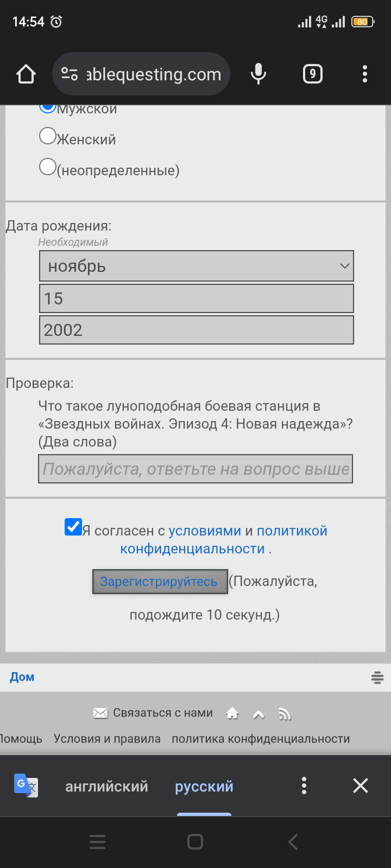The image size is (391, 868).
Task: Tap the footer house icon
Action: (232, 713)
